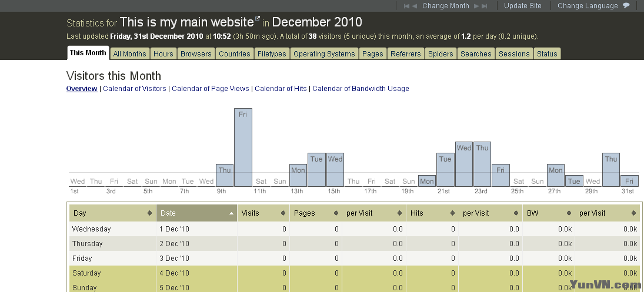Open the Referrers tab
The image size is (644, 292).
[x=406, y=53]
